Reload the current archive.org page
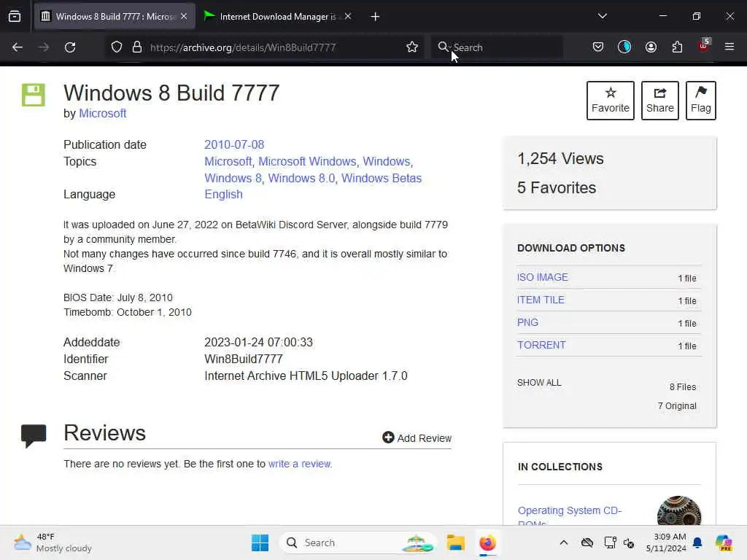Image resolution: width=747 pixels, height=560 pixels. [x=70, y=47]
